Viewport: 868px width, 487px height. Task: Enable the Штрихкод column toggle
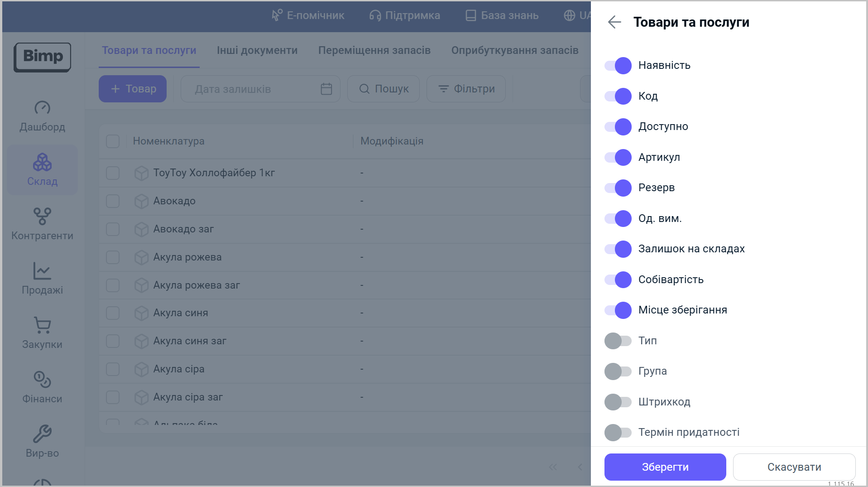(x=618, y=402)
